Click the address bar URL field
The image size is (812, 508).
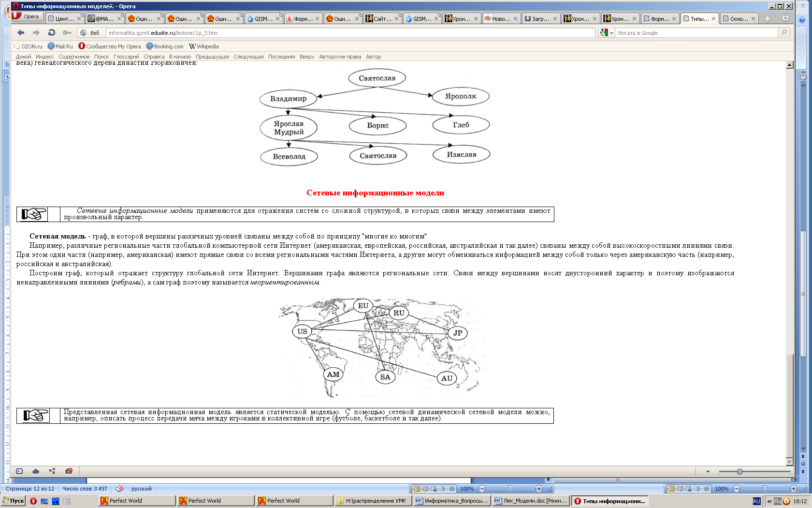tap(350, 33)
